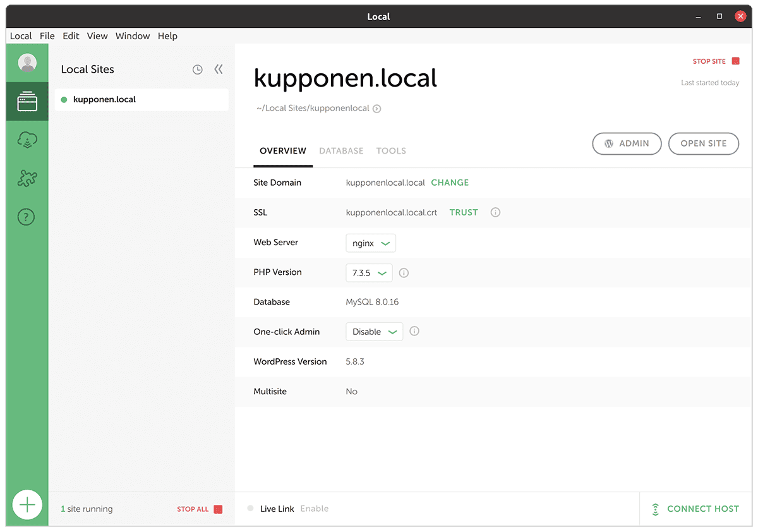Click Stop All text

[x=193, y=509]
